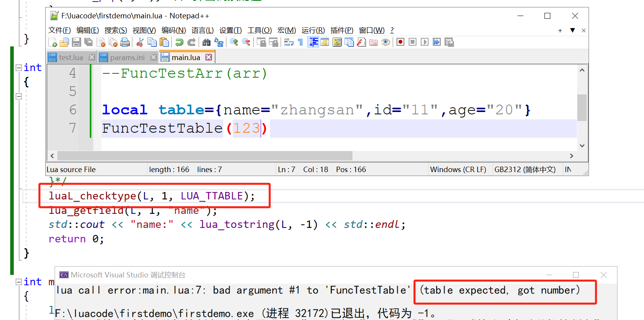Open the 窗口(W) menu

[372, 30]
